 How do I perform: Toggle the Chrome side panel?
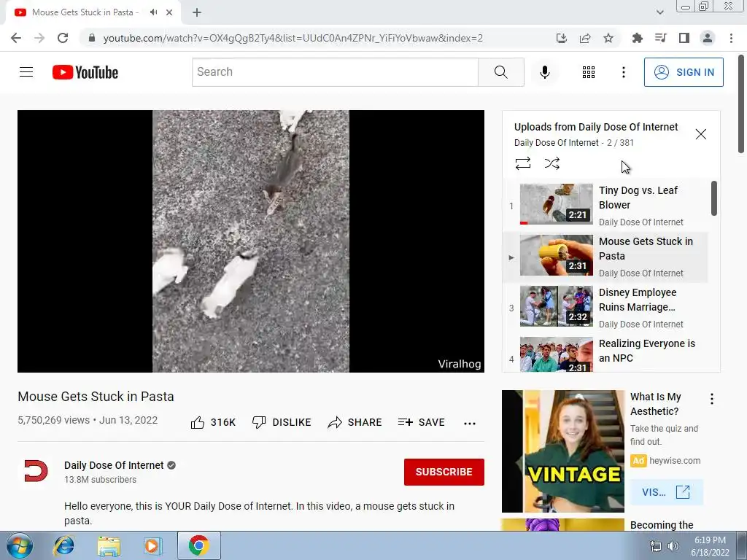click(684, 38)
